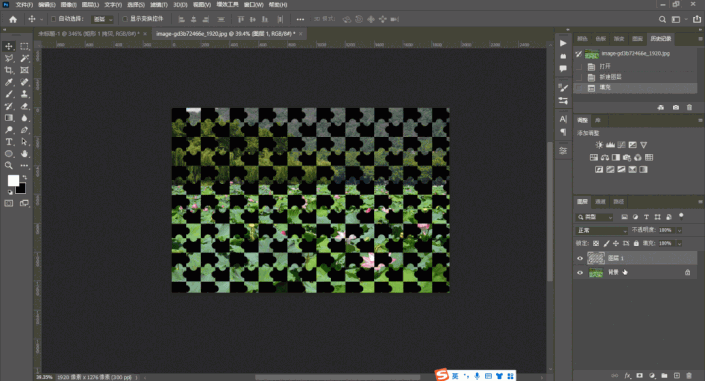The image size is (705, 381).
Task: Open the blend mode 正常 dropdown
Action: [601, 230]
